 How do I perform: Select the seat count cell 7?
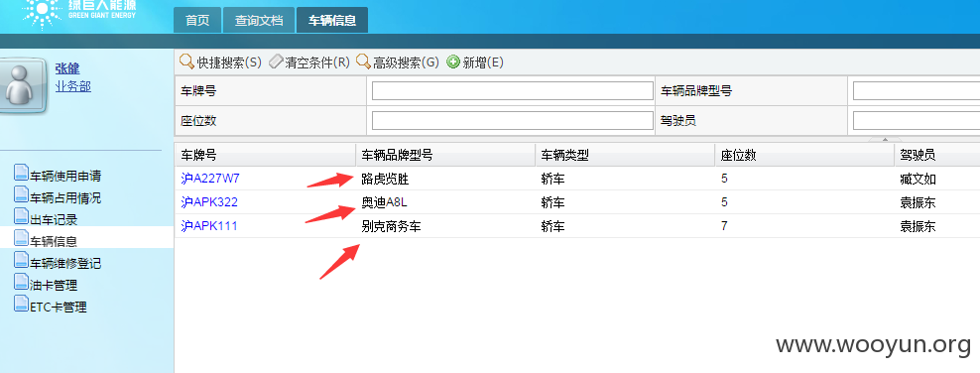724,226
